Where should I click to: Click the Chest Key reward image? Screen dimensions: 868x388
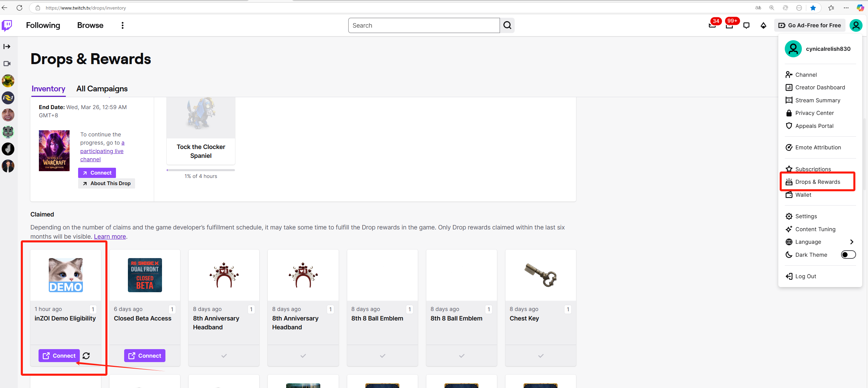click(x=541, y=275)
